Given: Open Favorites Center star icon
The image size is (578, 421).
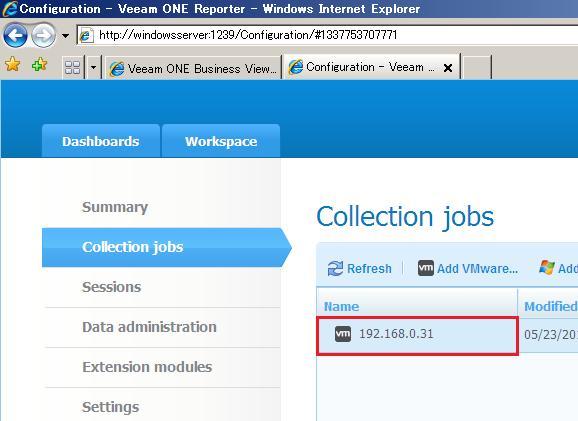Looking at the screenshot, I should tap(13, 64).
